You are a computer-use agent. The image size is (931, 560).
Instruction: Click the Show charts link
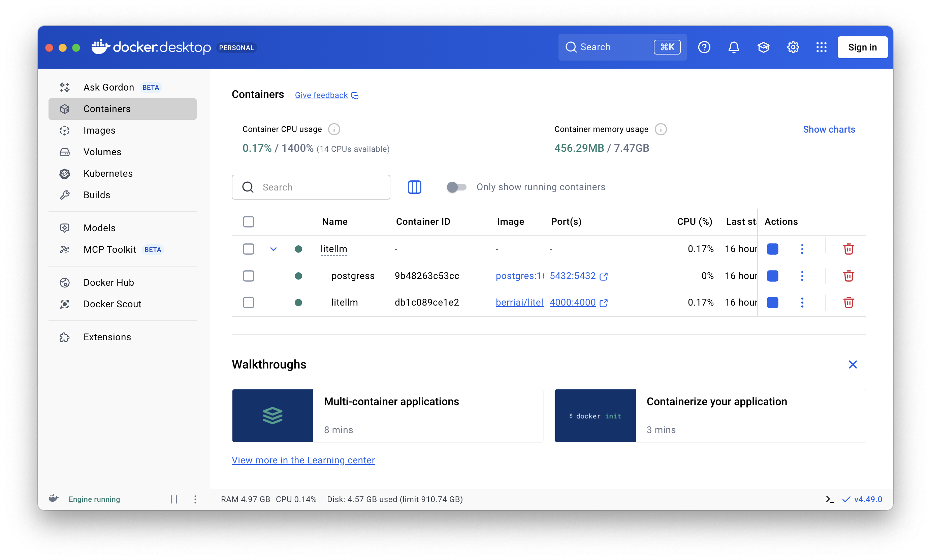tap(829, 130)
